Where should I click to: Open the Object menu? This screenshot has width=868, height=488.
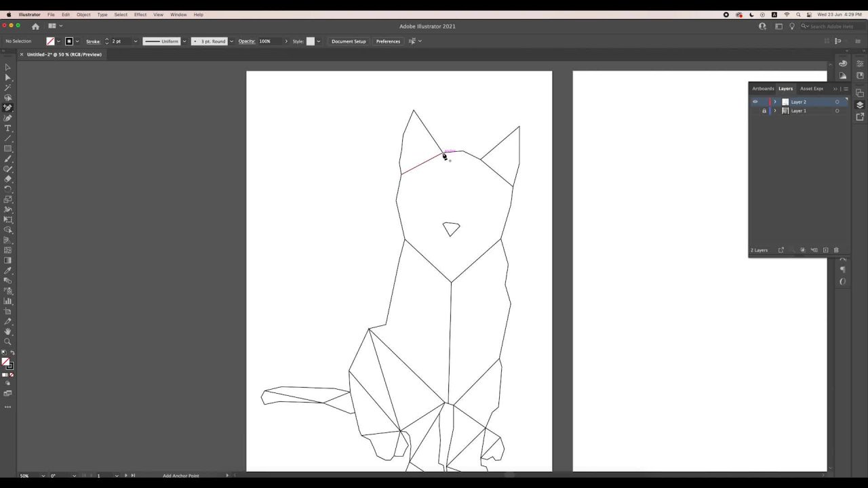click(83, 14)
